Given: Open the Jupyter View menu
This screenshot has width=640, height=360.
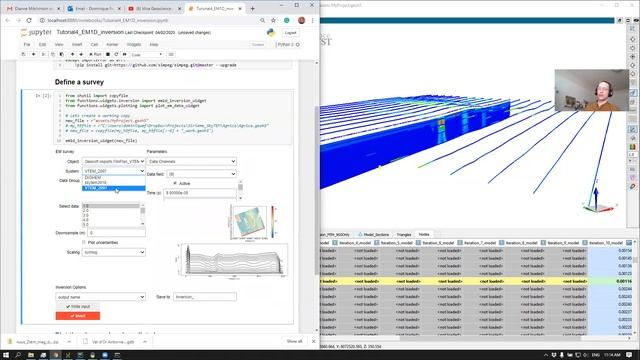Looking at the screenshot, I should tap(59, 44).
